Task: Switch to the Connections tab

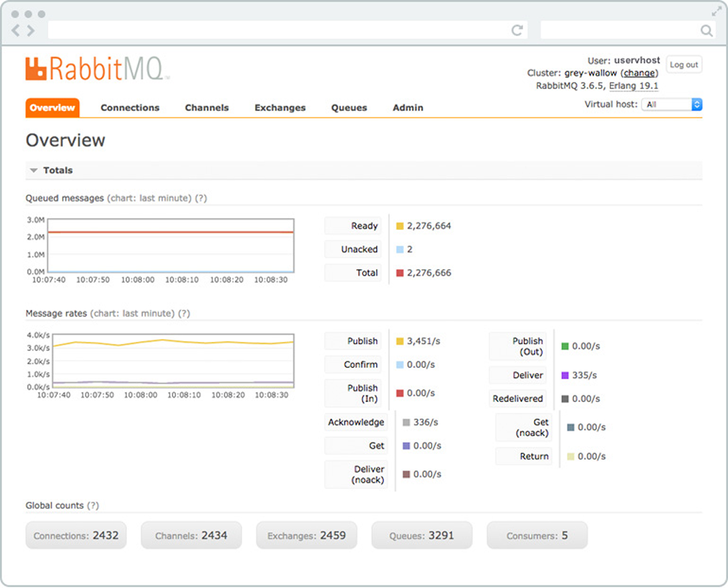Action: tap(130, 108)
